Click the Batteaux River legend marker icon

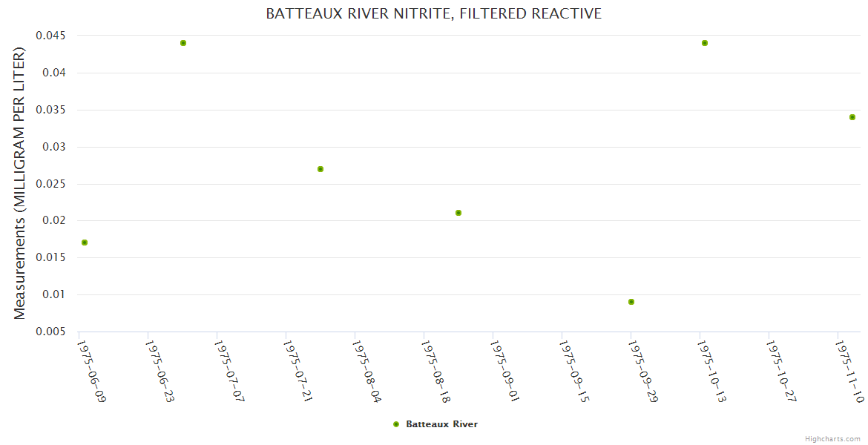pos(396,424)
